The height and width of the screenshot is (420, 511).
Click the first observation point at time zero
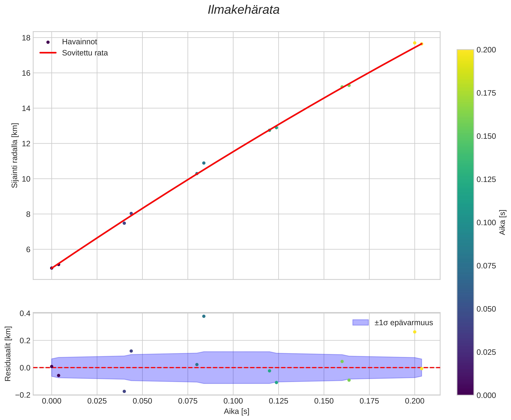[x=52, y=268]
